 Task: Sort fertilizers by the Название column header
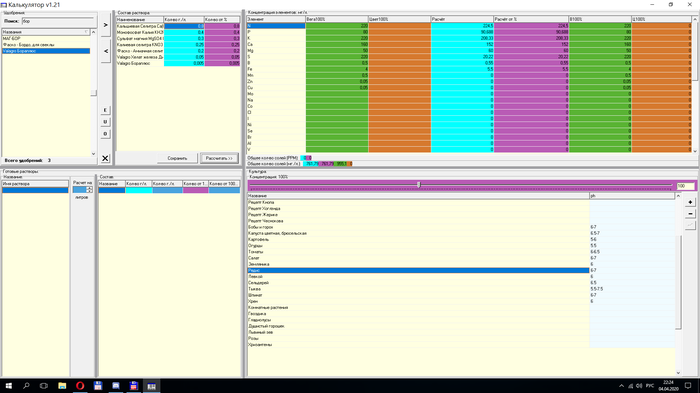[46, 32]
